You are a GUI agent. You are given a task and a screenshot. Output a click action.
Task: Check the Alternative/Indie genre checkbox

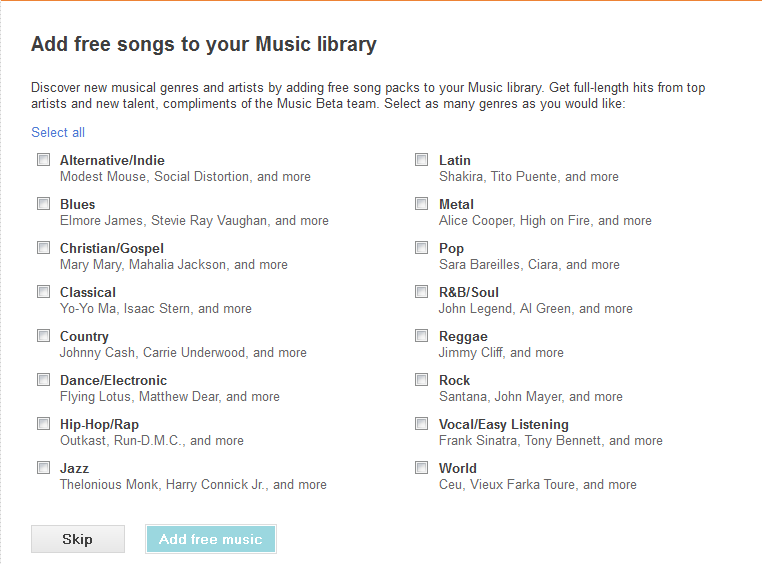pos(43,160)
